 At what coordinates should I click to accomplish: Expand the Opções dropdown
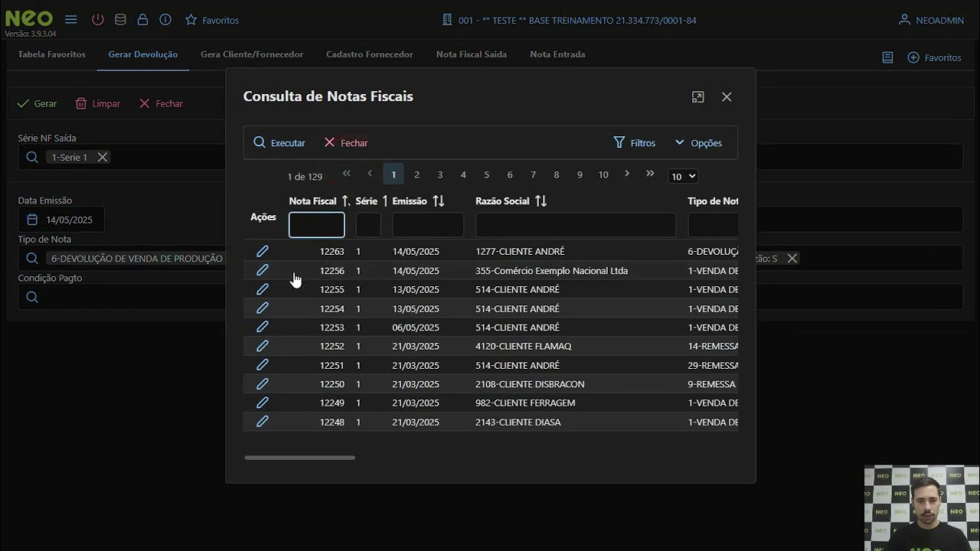tap(697, 143)
